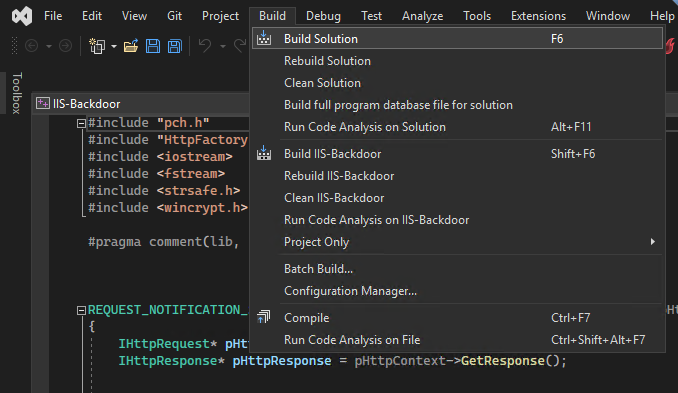Open the Undo history dropdown arrow
Screen dimensions: 678x393
pyautogui.click(x=223, y=46)
